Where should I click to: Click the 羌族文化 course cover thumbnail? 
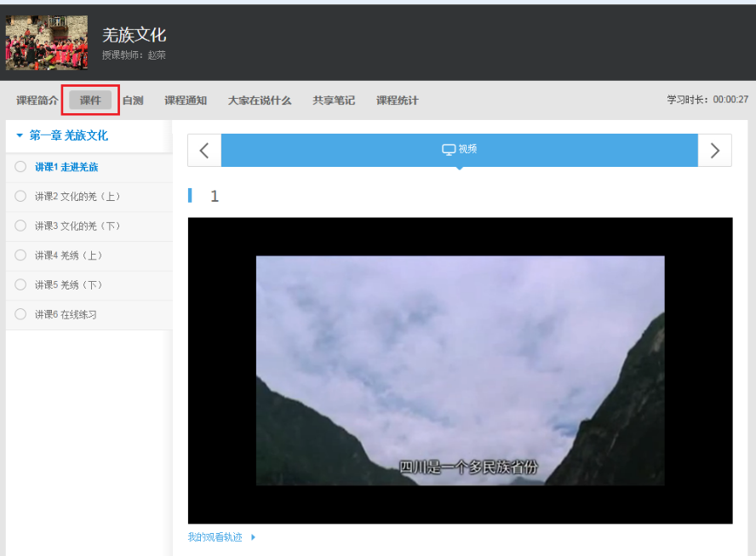(x=47, y=43)
